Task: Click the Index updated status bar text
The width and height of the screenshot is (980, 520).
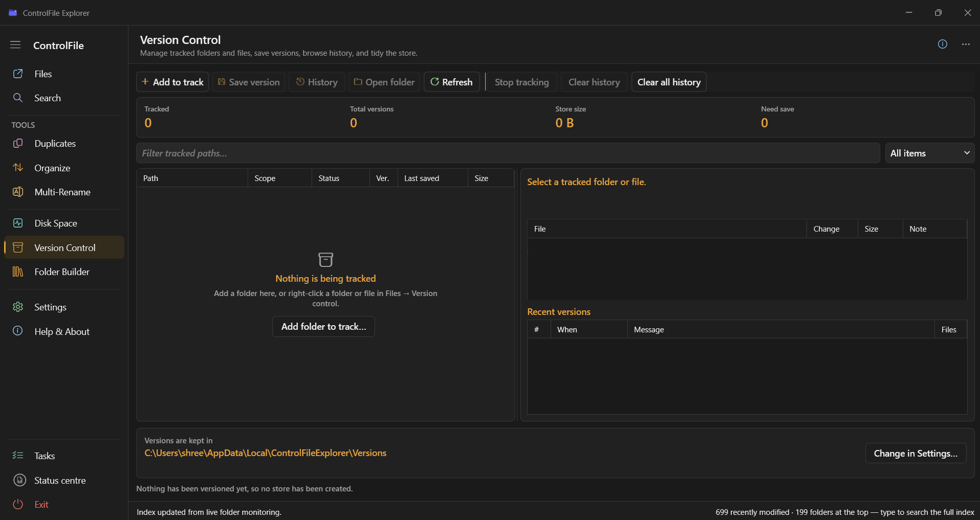Action: [x=209, y=512]
